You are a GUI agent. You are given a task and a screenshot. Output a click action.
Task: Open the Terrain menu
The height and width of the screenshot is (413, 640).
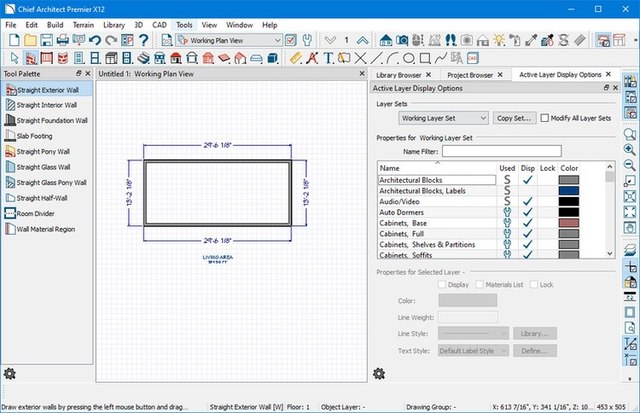[x=83, y=24]
